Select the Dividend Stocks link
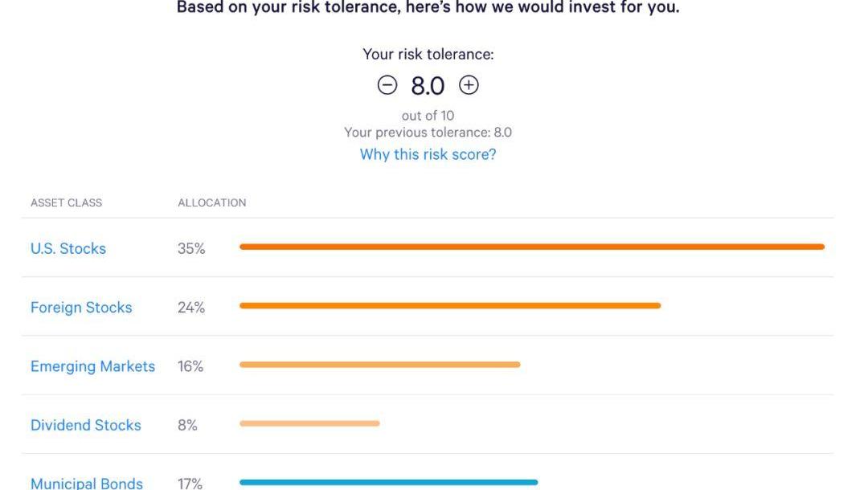This screenshot has height=490, width=868. (x=86, y=425)
